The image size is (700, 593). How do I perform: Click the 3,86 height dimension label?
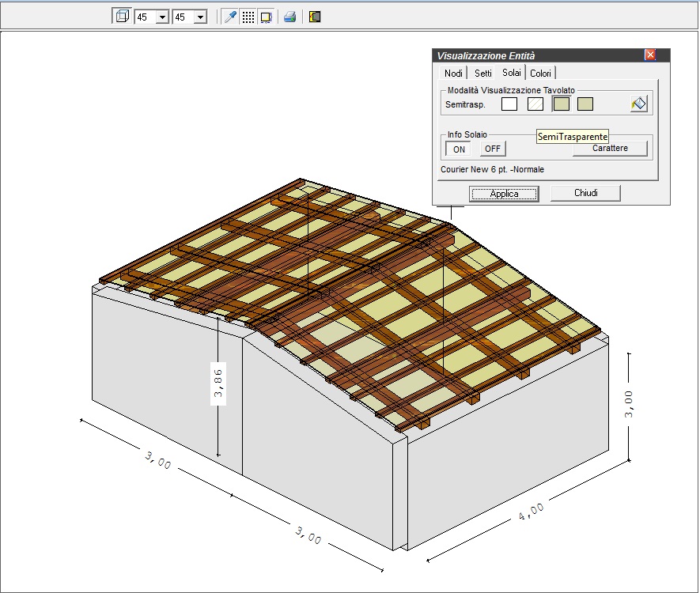(x=218, y=383)
